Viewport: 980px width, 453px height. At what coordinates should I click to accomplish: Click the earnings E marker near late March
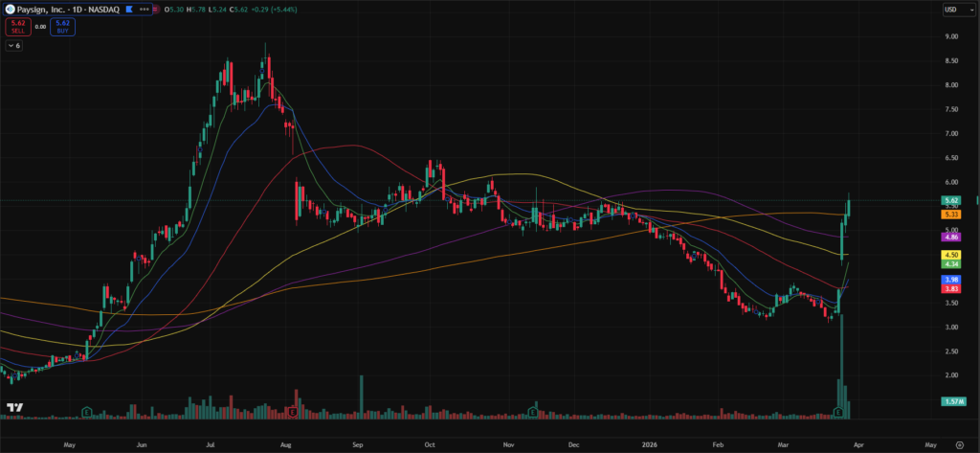click(838, 412)
